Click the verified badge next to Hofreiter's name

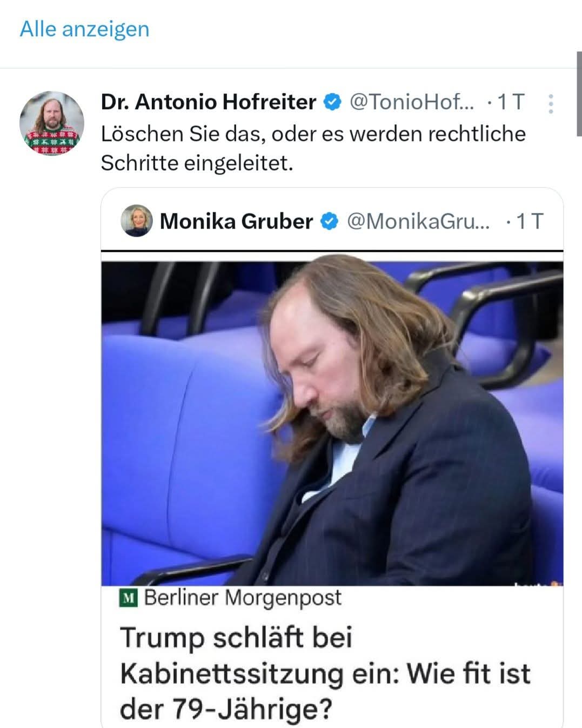[332, 102]
